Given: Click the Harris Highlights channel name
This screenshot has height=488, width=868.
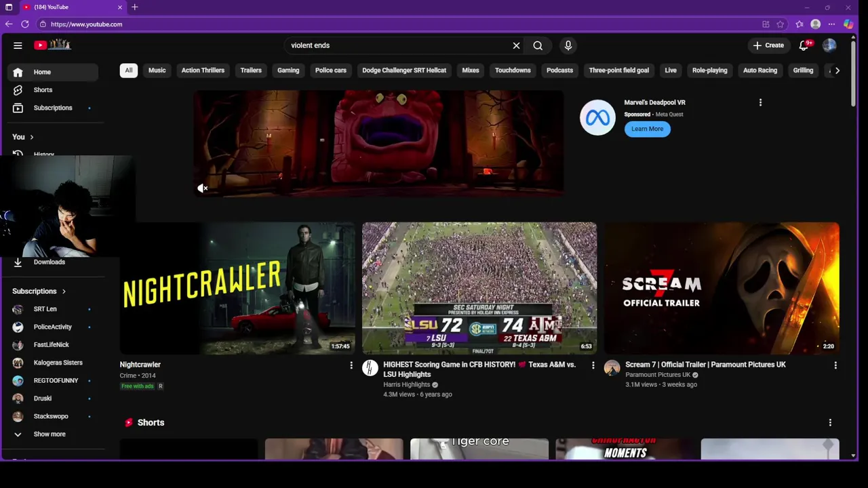Looking at the screenshot, I should click(x=406, y=384).
